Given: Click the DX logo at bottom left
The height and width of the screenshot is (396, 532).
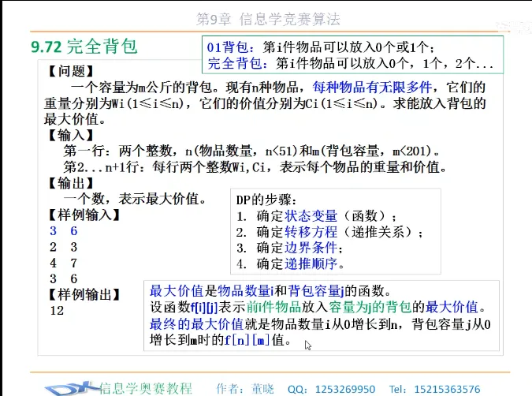Looking at the screenshot, I should click(69, 387).
